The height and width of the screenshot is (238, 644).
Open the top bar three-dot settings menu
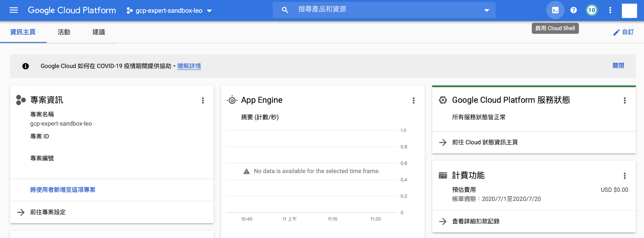610,10
